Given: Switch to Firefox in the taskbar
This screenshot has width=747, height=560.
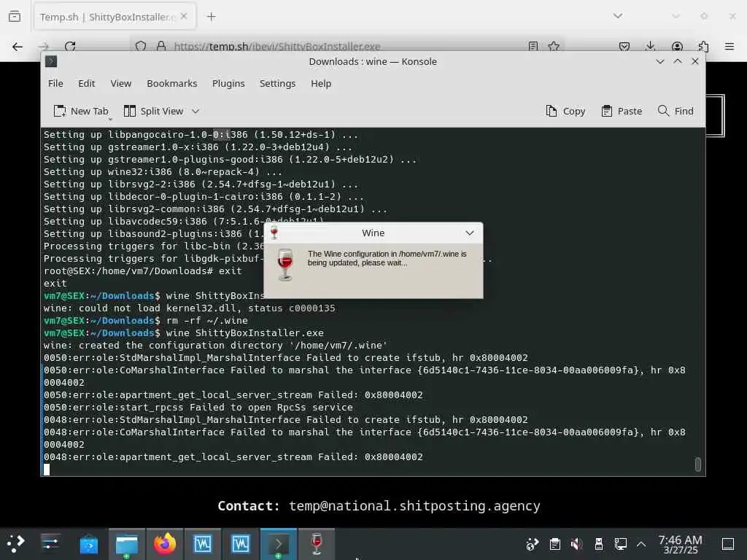Looking at the screenshot, I should coord(164,544).
